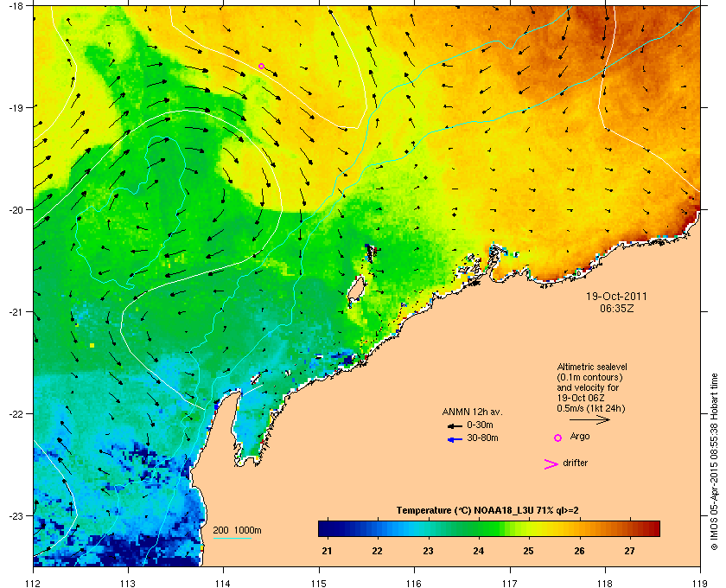Click the longitude axis label 119

(x=700, y=584)
